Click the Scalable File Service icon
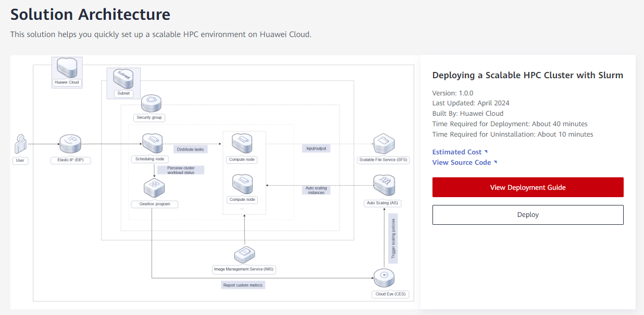 tap(384, 143)
